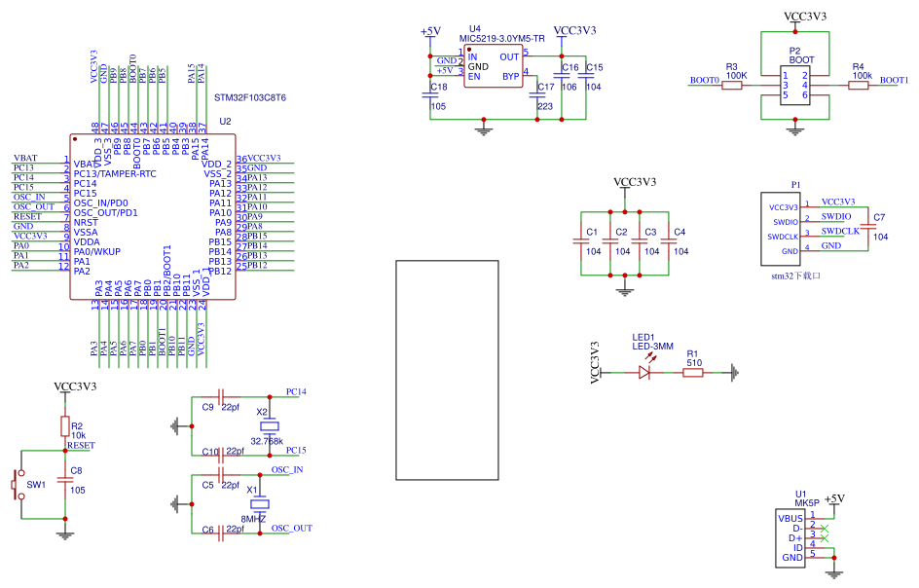This screenshot has height=588, width=919.
Task: Click the no-connect marker on D+ pin
Action: coord(825,537)
